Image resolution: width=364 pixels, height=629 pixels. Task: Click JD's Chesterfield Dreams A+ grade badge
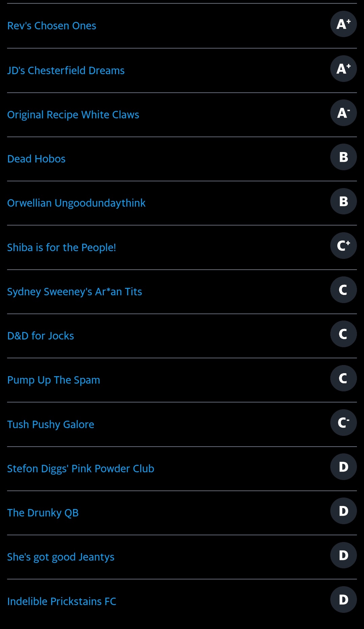tap(343, 69)
